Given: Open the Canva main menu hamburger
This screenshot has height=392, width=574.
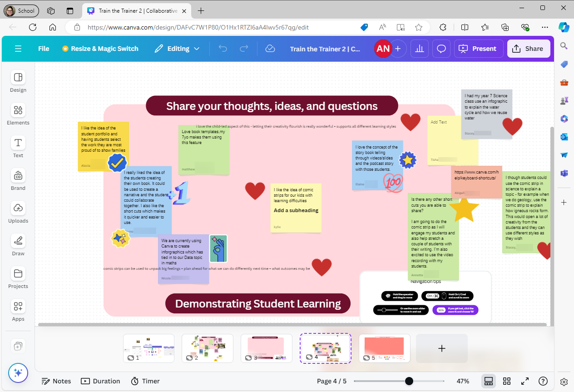Looking at the screenshot, I should pos(18,49).
